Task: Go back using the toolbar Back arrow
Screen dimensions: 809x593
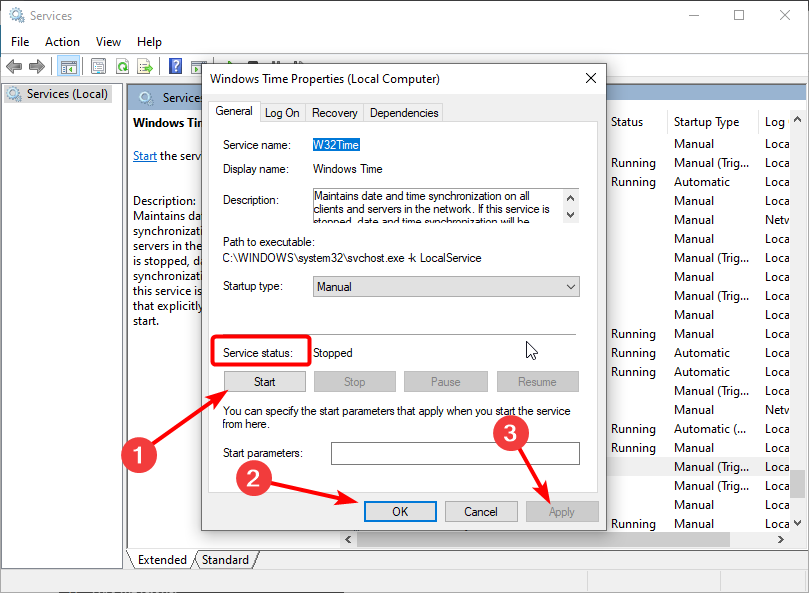Action: (14, 67)
